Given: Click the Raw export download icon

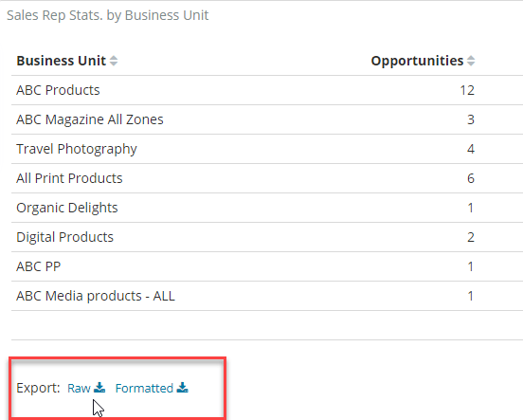Looking at the screenshot, I should (x=99, y=387).
